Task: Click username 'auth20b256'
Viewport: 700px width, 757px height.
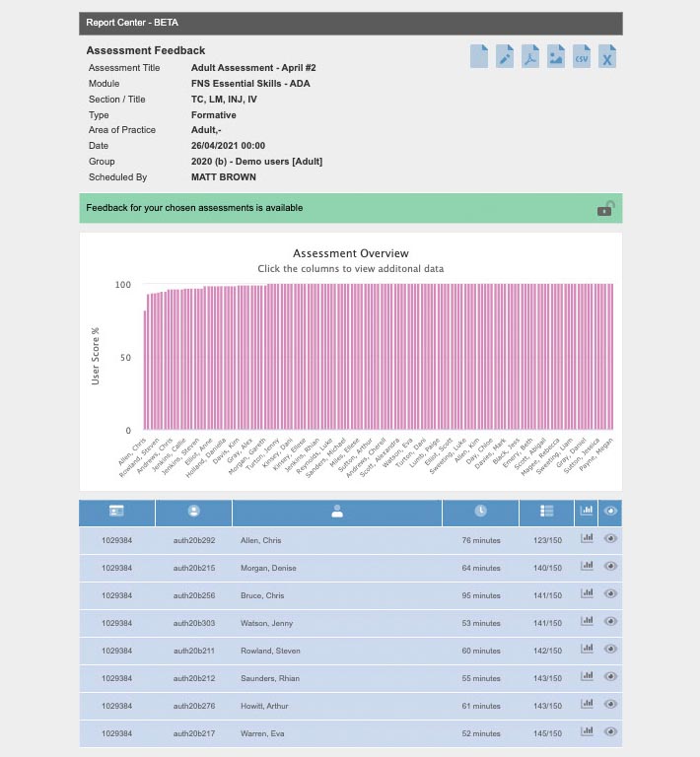Action: [x=194, y=595]
